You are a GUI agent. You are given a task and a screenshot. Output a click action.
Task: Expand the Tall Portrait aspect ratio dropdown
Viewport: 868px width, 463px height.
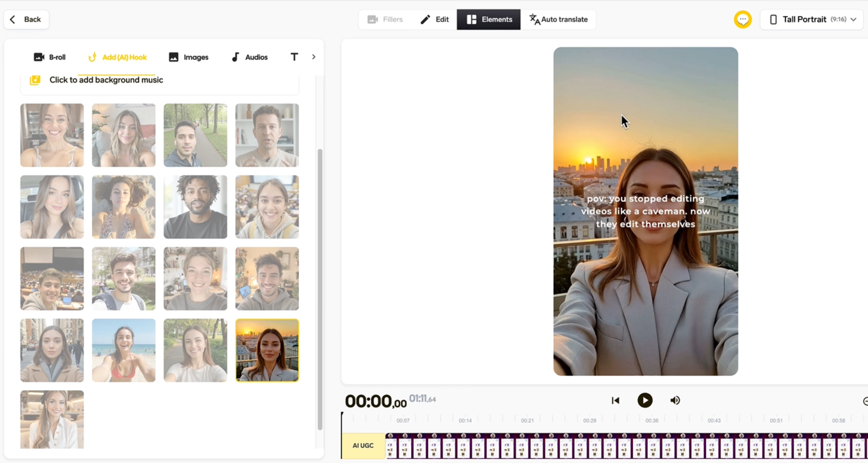(854, 19)
